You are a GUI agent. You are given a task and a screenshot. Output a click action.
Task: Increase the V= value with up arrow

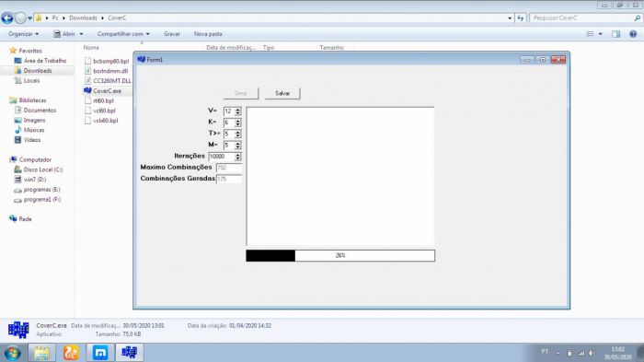coord(237,110)
